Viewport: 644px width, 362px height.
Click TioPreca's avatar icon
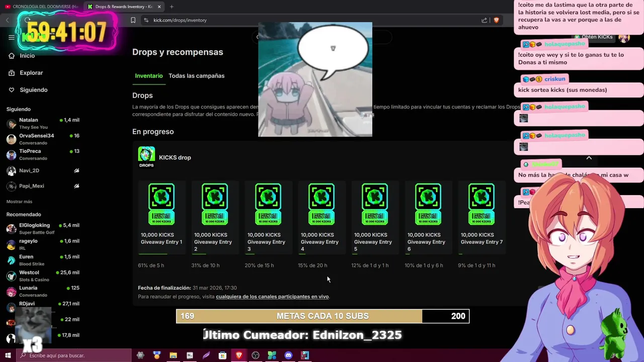tap(11, 155)
